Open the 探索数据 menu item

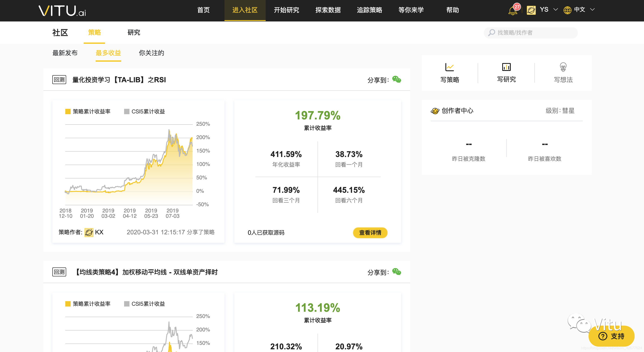click(328, 10)
